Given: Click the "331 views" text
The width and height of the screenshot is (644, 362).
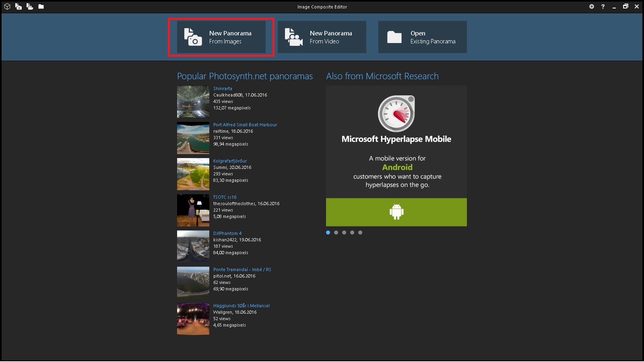Looking at the screenshot, I should (223, 138).
